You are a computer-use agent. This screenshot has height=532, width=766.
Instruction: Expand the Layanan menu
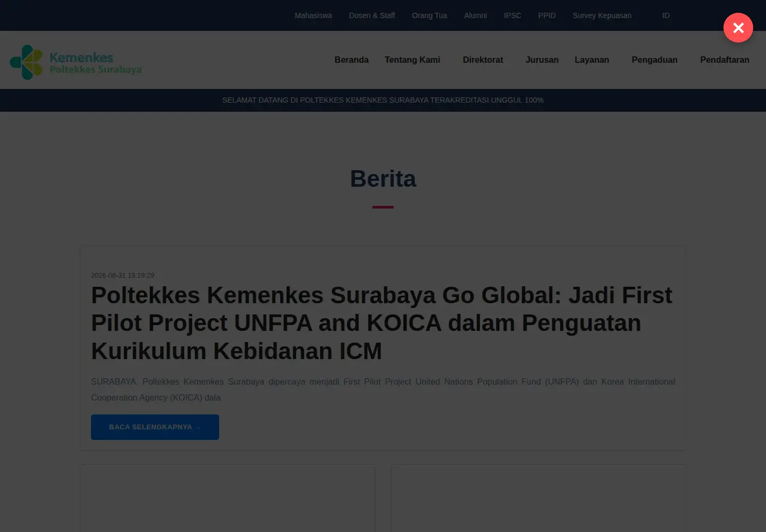592,60
